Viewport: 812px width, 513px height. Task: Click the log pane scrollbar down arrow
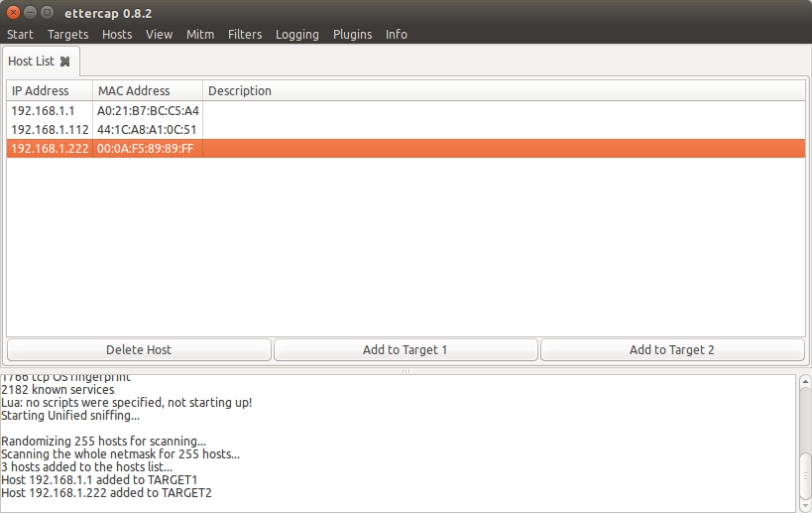point(805,506)
